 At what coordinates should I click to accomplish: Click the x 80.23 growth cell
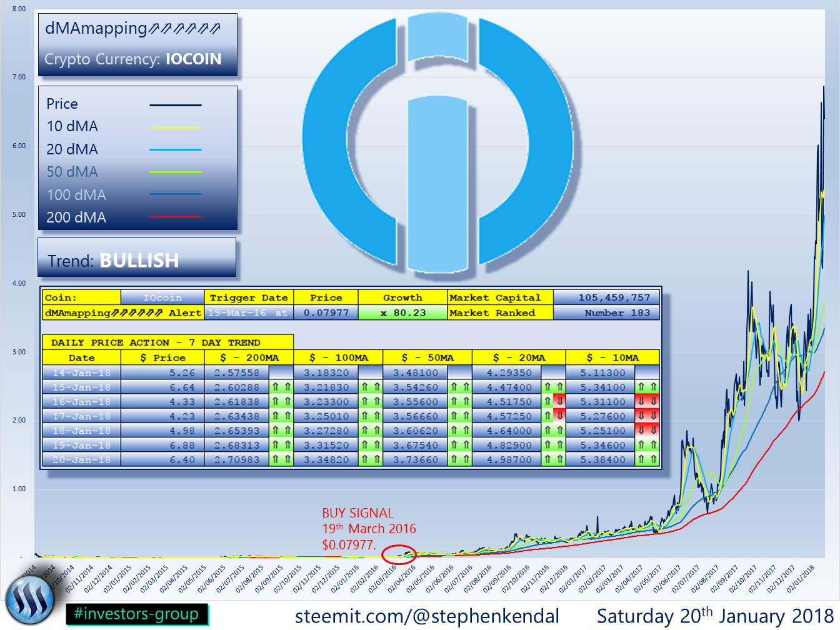402,312
